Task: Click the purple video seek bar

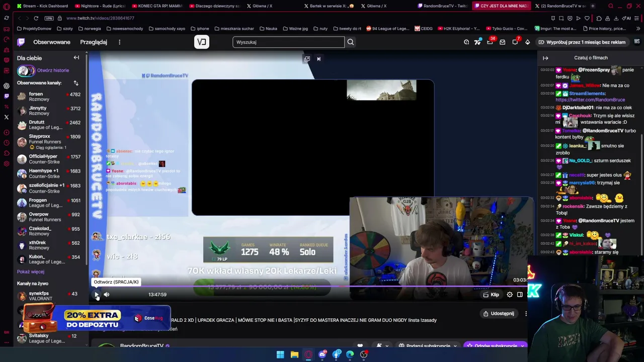Action: 309,287
